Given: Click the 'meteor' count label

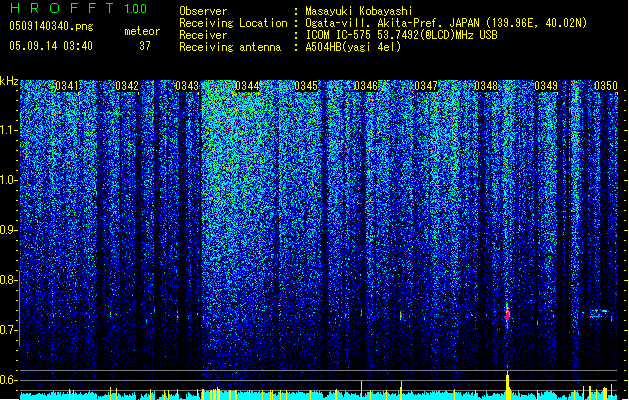Looking at the screenshot, I should 142,31.
